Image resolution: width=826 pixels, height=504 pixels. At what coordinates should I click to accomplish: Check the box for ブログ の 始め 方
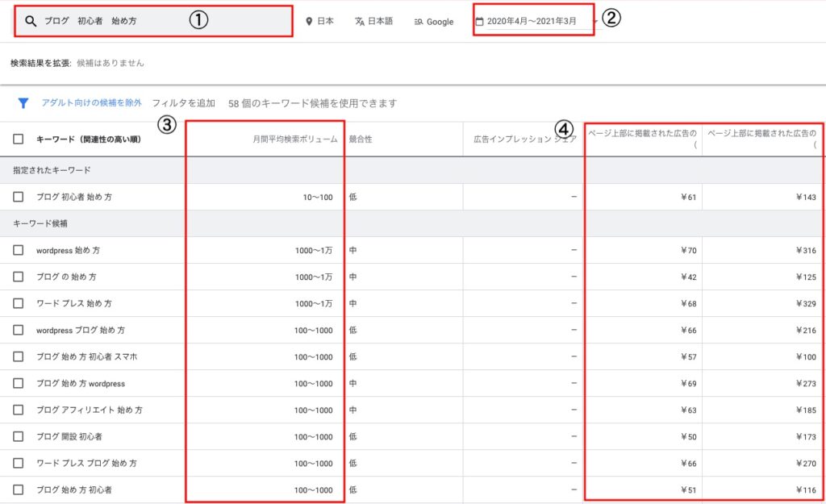pos(19,277)
